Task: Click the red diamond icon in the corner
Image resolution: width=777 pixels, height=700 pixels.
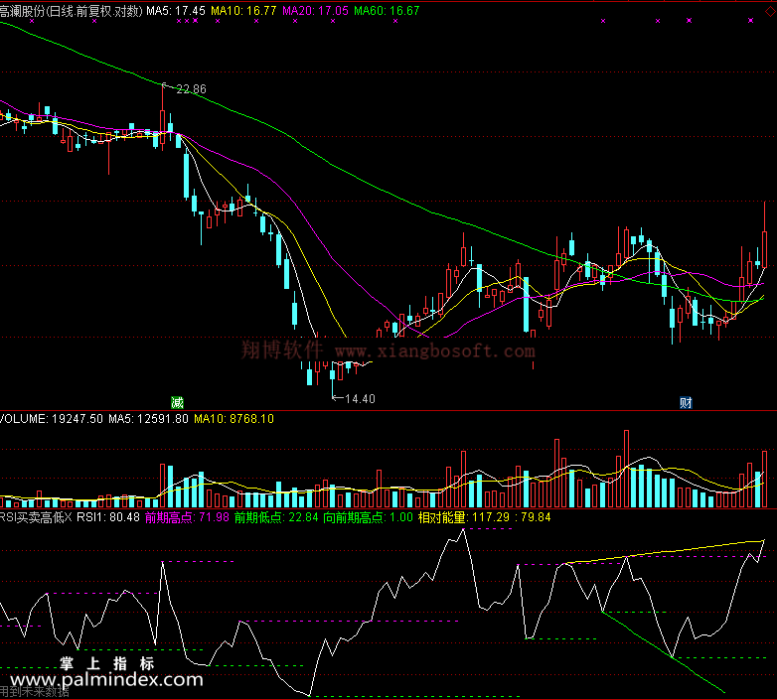Action: pyautogui.click(x=771, y=12)
